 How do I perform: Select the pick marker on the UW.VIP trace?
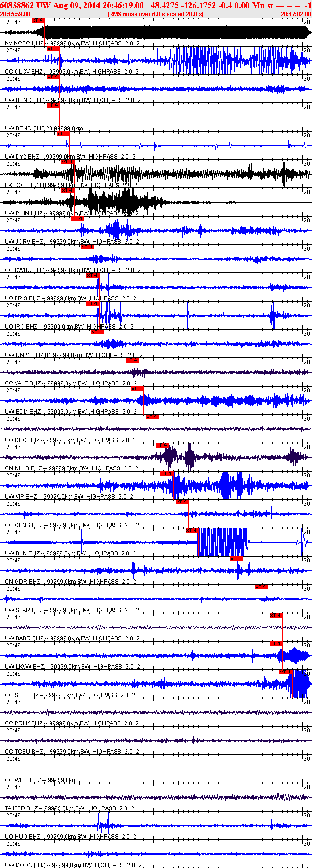(167, 474)
